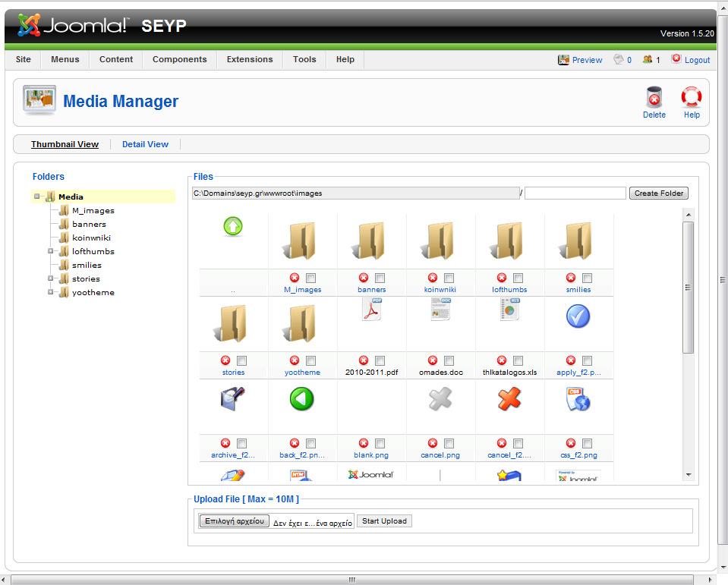This screenshot has width=728, height=585.
Task: Tick the checkbox for lofthumbs folder
Action: coord(518,278)
